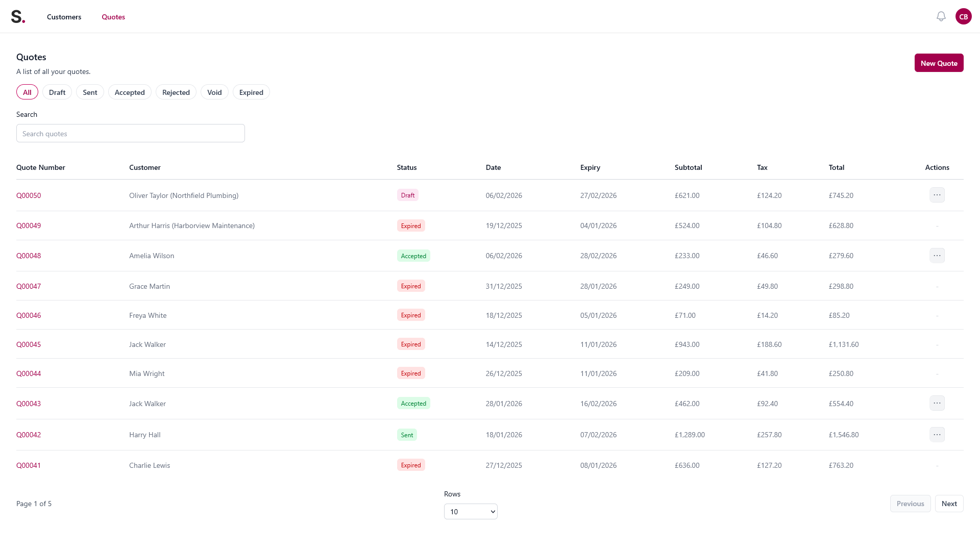The height and width of the screenshot is (551, 980).
Task: Open quote Q00049 link
Action: click(29, 226)
